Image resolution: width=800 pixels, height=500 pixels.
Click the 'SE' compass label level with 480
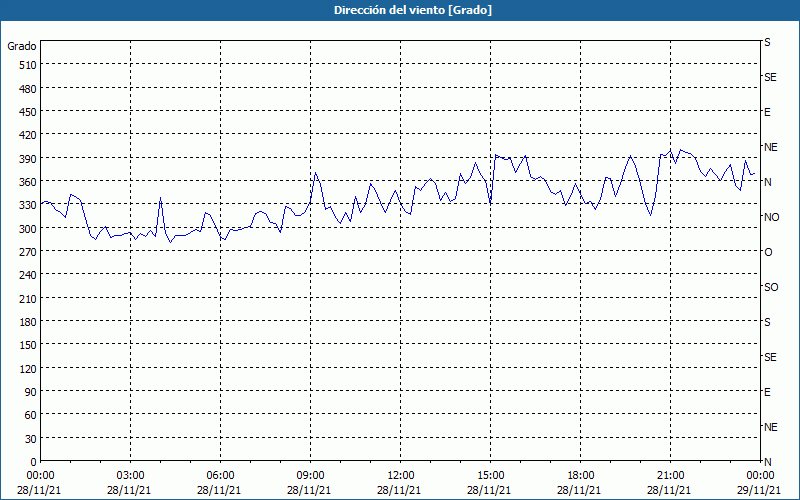[770, 77]
